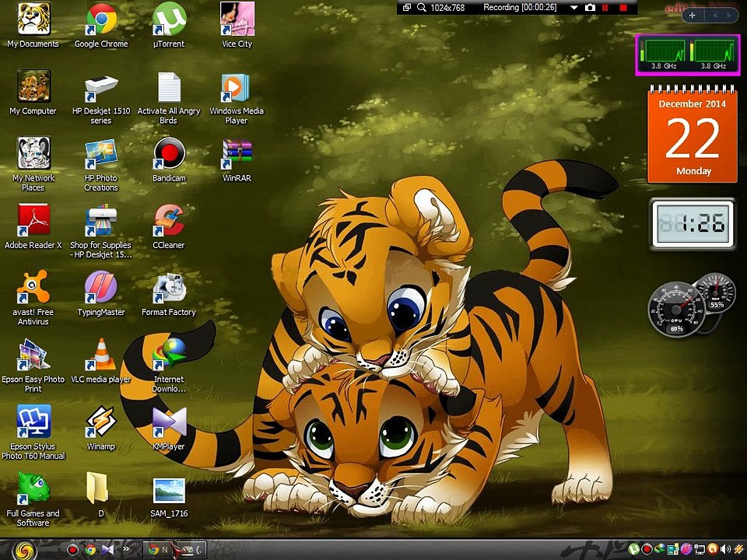
Task: Switch to the Chrome window taskbar button
Action: click(x=158, y=550)
